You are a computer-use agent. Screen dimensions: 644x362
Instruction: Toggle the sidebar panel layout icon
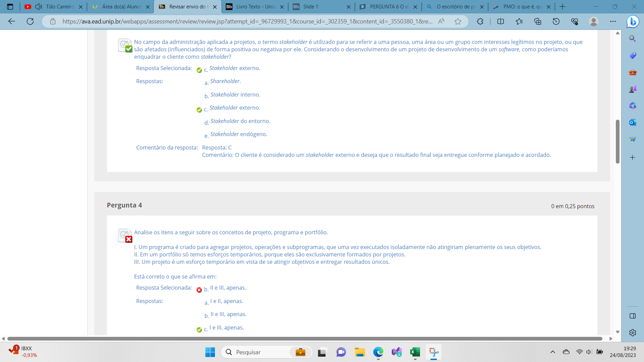click(633, 316)
